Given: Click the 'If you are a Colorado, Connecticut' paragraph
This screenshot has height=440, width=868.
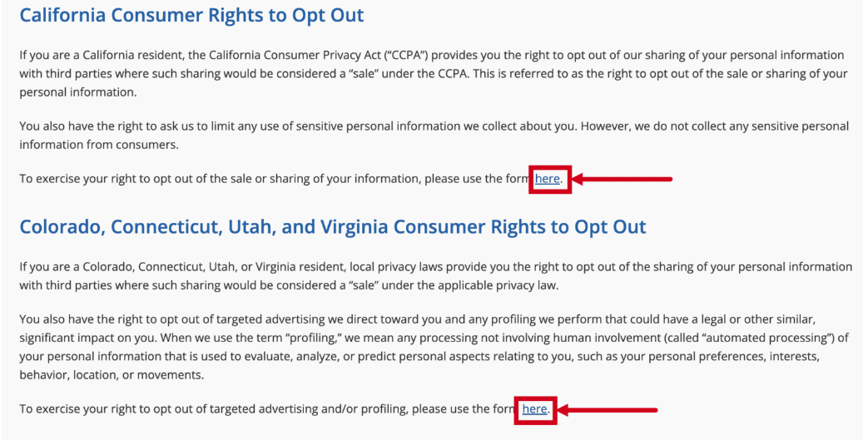Looking at the screenshot, I should [435, 276].
